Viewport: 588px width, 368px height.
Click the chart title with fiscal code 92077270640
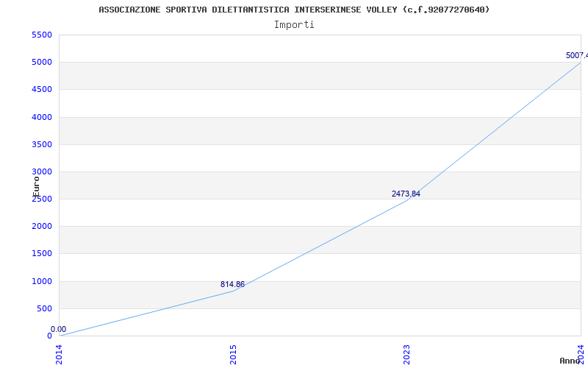coord(294,10)
